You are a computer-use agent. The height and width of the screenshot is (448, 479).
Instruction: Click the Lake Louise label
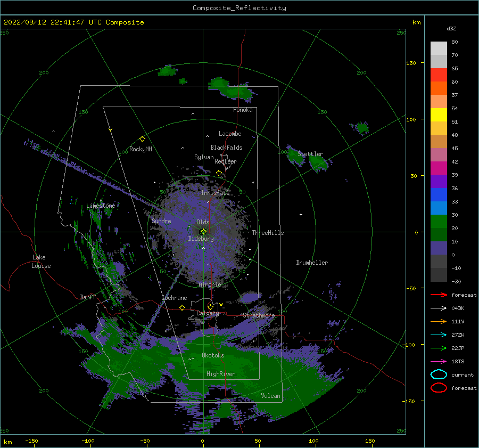[41, 262]
